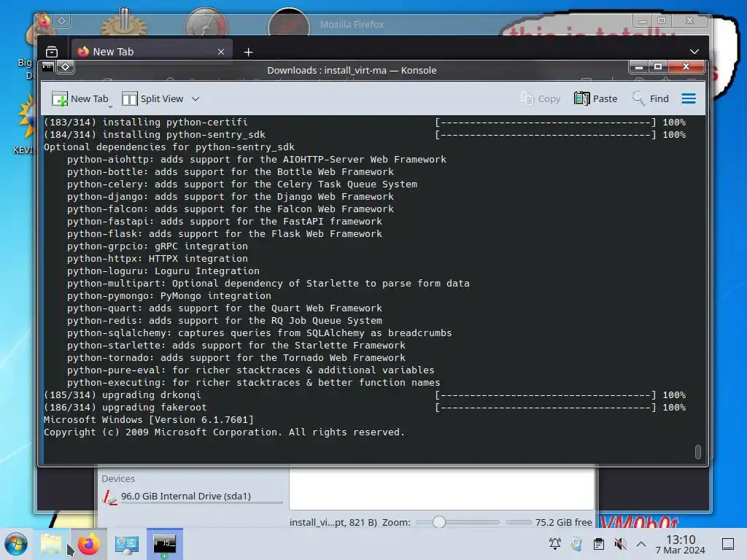Click the 'python-flask' dependency line

click(x=225, y=234)
